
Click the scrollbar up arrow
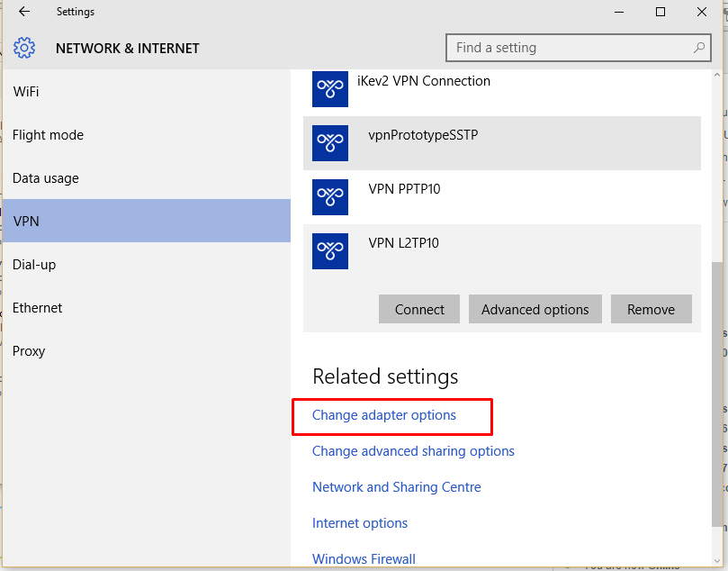(x=717, y=75)
